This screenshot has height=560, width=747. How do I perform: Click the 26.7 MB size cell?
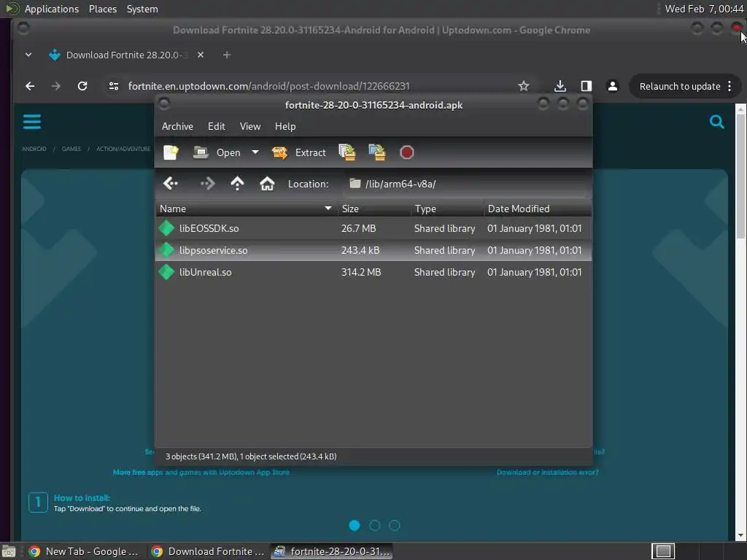click(358, 228)
